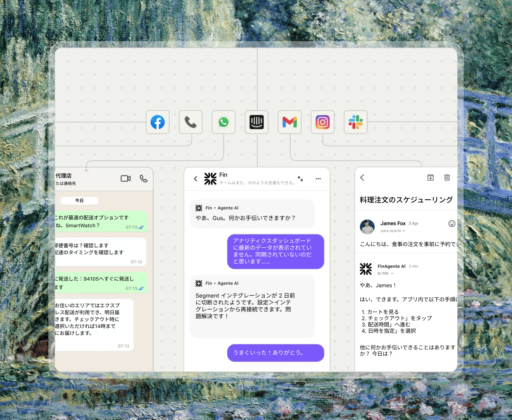Open the Facebook Messenger channel icon
The height and width of the screenshot is (420, 512).
(x=157, y=122)
